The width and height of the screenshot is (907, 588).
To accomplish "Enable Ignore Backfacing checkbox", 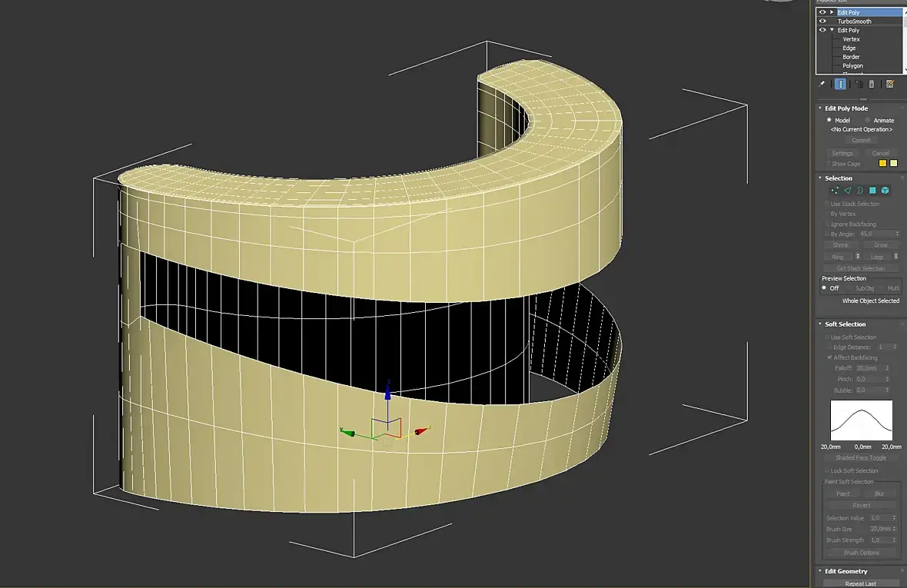I will coord(827,224).
